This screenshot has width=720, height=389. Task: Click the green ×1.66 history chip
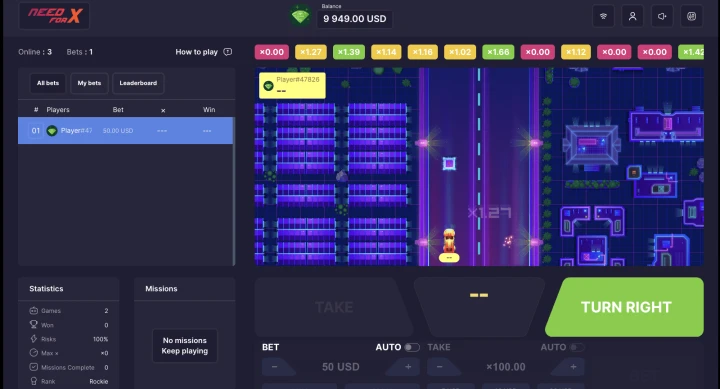[x=498, y=52]
